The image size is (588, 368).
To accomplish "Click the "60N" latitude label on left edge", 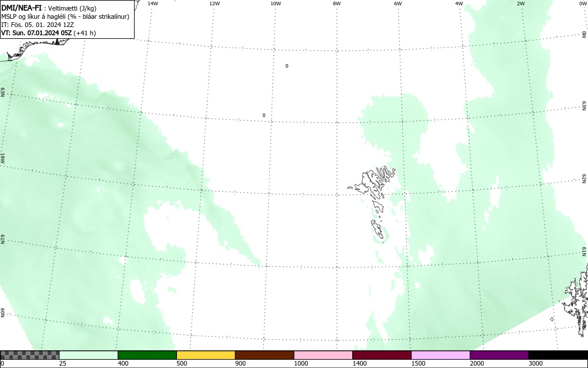I will [x=3, y=313].
